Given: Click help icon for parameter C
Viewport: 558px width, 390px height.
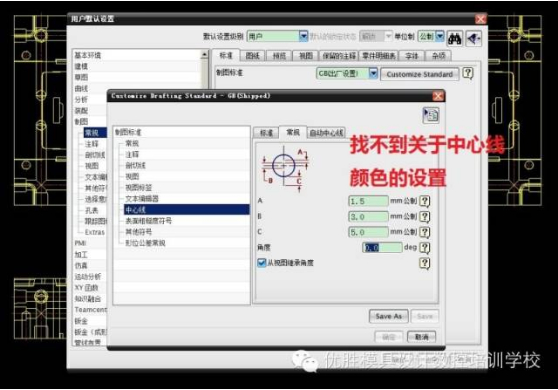Looking at the screenshot, I should (425, 232).
